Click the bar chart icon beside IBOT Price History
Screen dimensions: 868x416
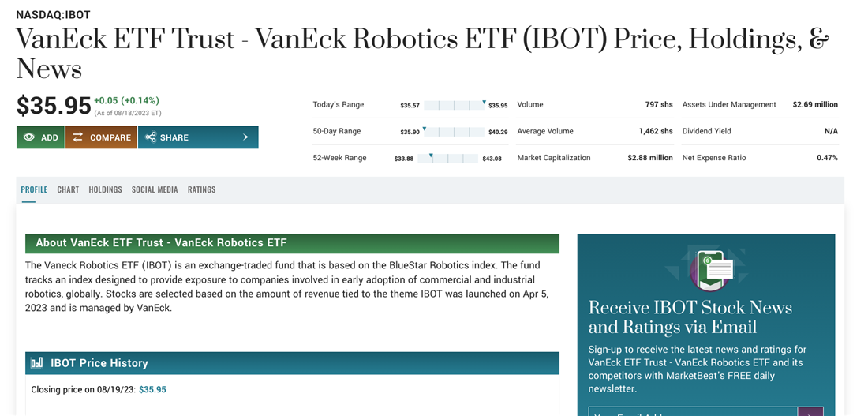click(37, 363)
